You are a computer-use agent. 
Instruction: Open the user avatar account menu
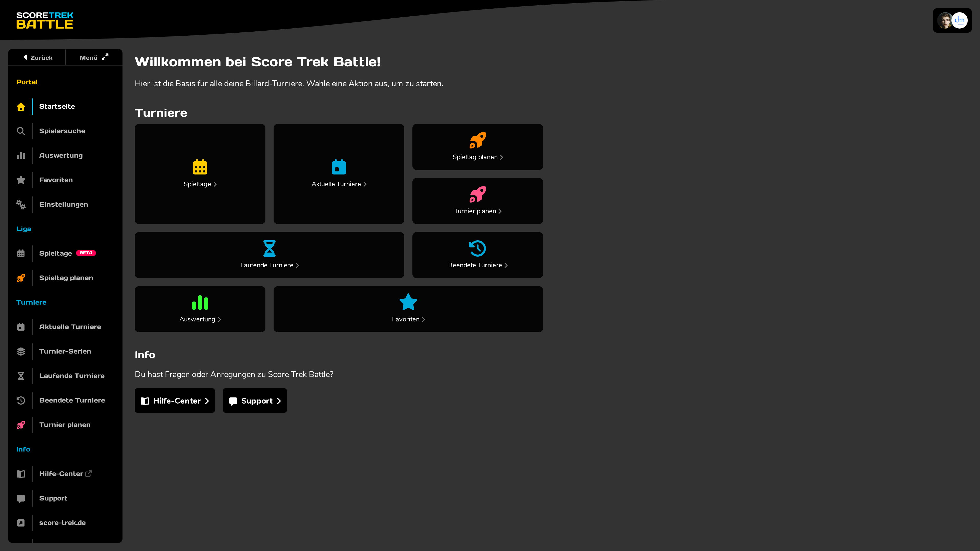click(952, 20)
